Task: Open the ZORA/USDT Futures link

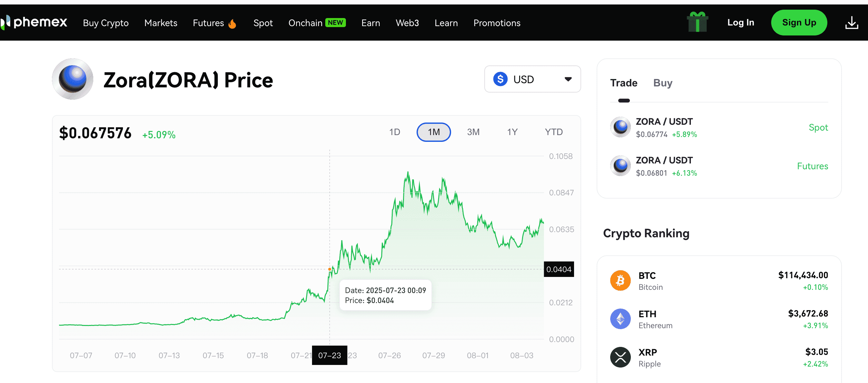Action: pyautogui.click(x=813, y=166)
